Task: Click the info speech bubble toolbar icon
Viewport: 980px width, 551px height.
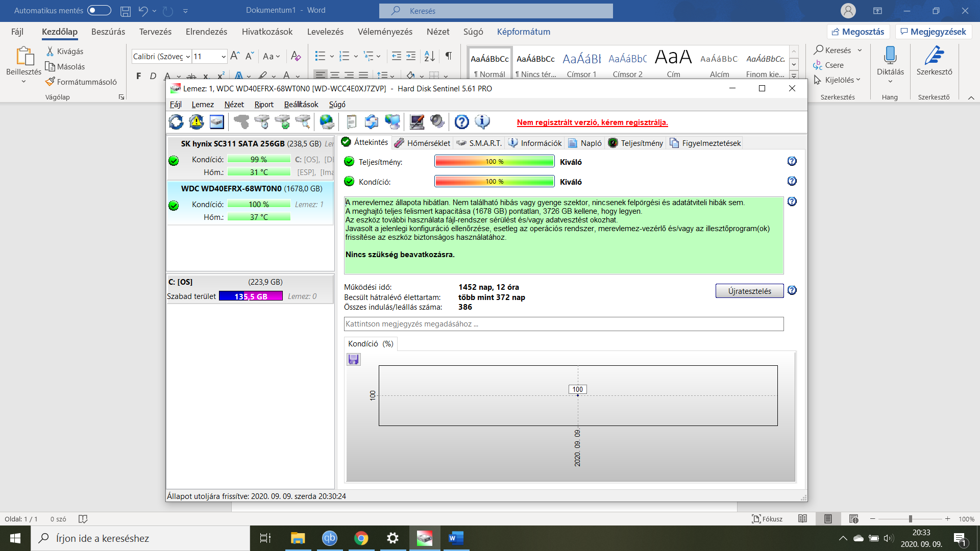Action: click(482, 122)
